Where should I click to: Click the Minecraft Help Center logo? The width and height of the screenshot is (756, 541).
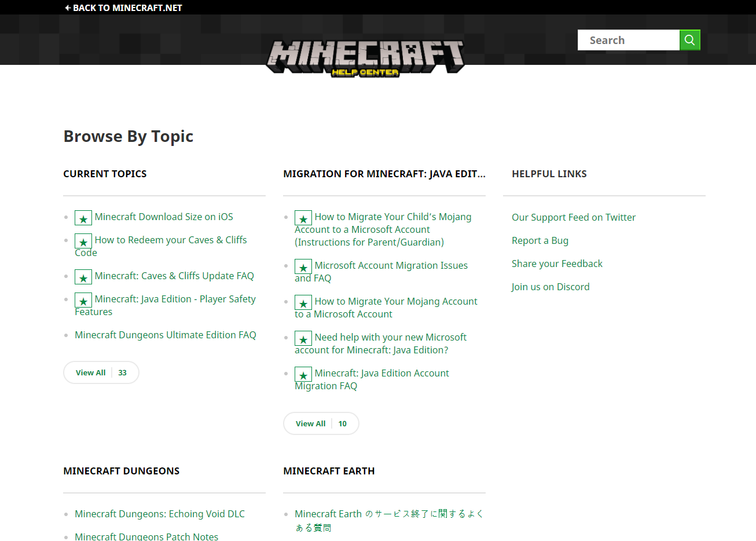pos(365,58)
